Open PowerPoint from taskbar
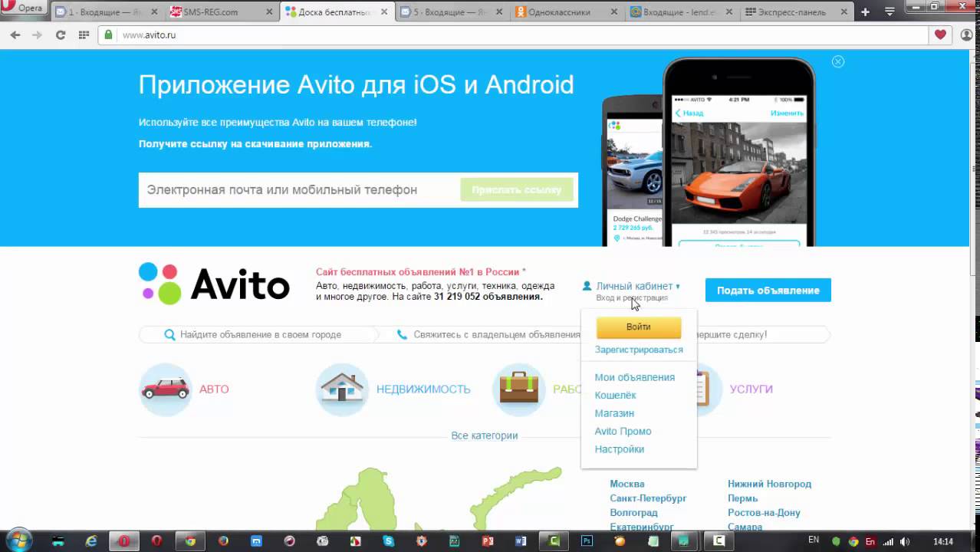The image size is (980, 552). (x=488, y=540)
